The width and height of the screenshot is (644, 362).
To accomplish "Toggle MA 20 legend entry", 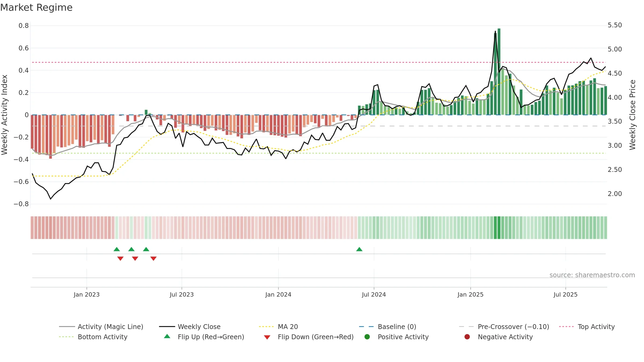I will (x=278, y=327).
